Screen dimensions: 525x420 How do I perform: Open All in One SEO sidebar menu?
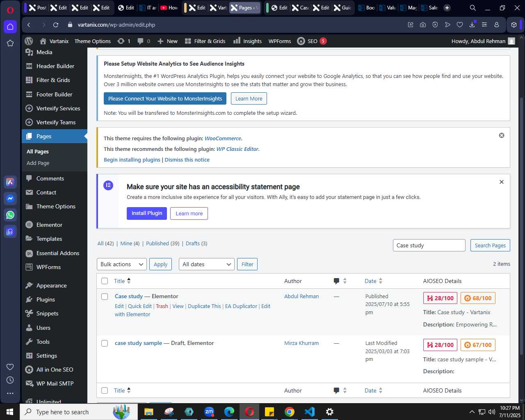(54, 370)
